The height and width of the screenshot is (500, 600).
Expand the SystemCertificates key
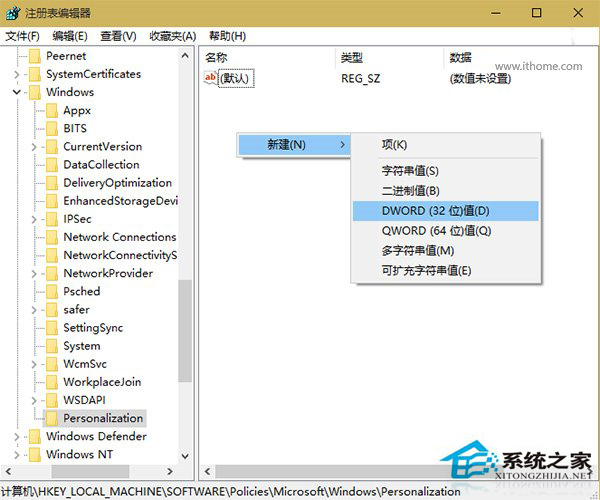[16, 74]
